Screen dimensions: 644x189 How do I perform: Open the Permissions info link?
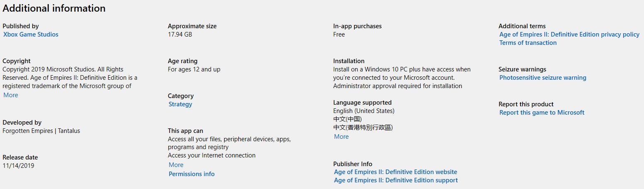tap(191, 174)
